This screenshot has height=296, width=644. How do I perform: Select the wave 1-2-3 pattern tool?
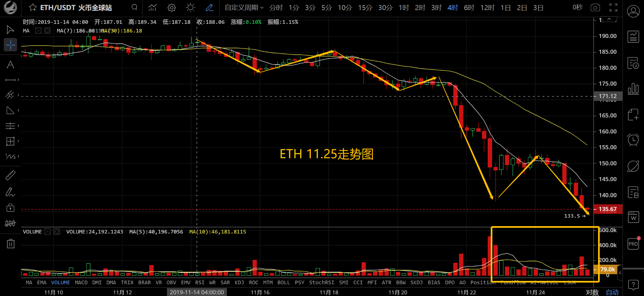(10, 156)
